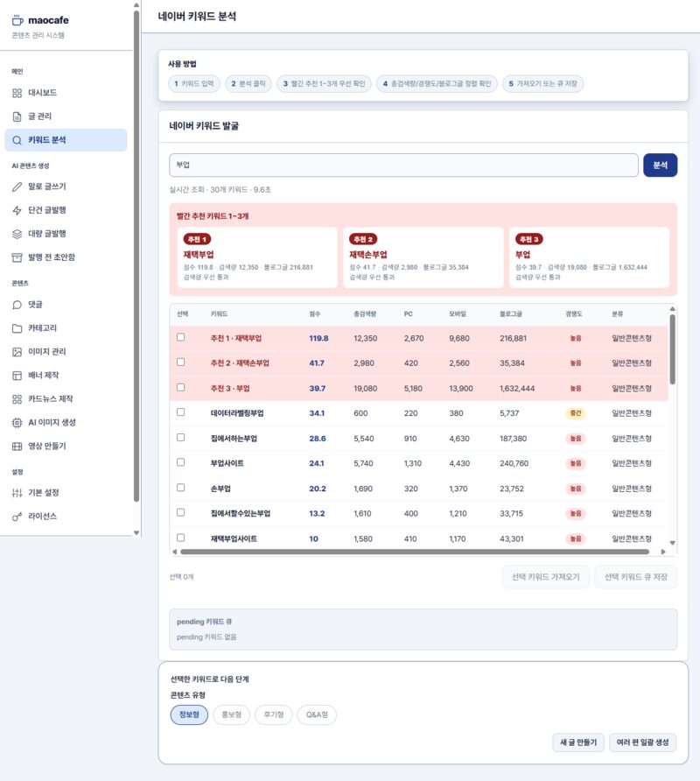Click the 카드뉴스 제작 grid icon
This screenshot has height=781, width=700.
click(17, 399)
